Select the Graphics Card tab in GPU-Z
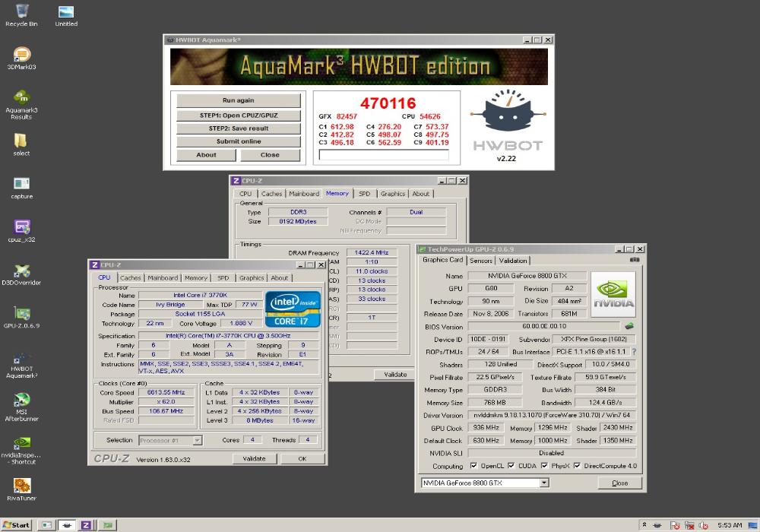The width and height of the screenshot is (760, 532). click(442, 260)
